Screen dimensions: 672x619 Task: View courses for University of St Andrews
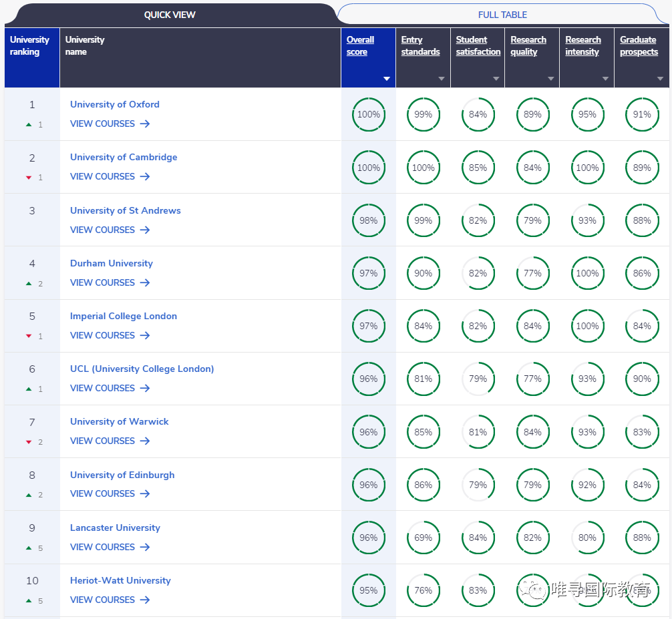[x=110, y=230]
